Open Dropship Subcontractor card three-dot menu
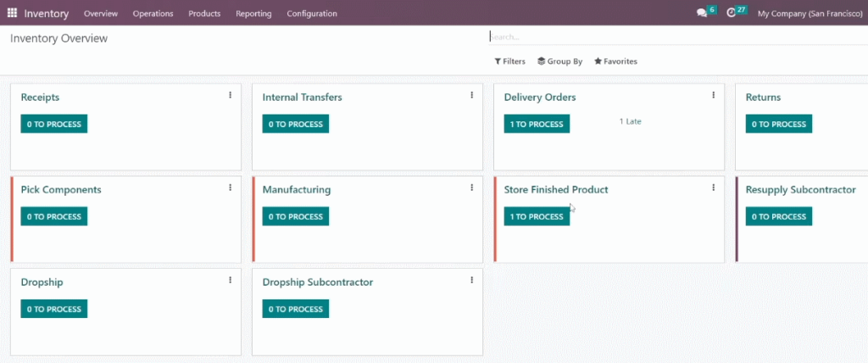This screenshot has width=868, height=363. click(x=471, y=281)
